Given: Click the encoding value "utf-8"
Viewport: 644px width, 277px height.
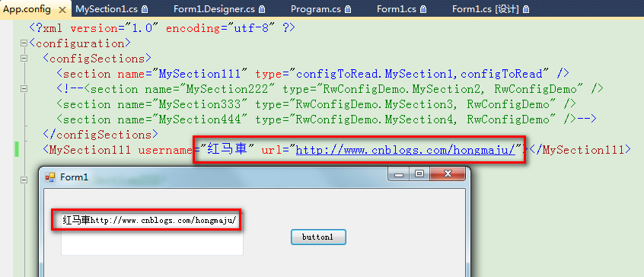Looking at the screenshot, I should point(251,28).
